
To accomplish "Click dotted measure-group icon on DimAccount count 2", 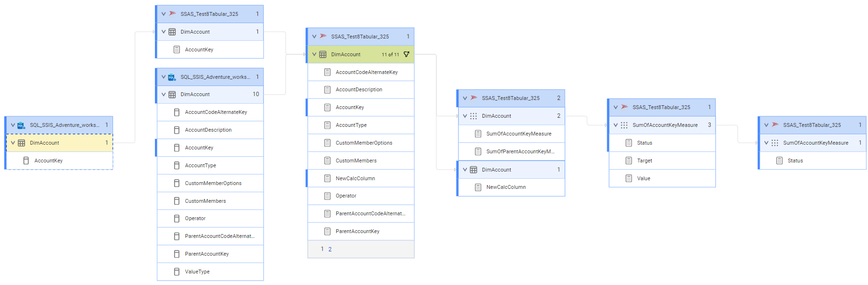I will point(473,116).
